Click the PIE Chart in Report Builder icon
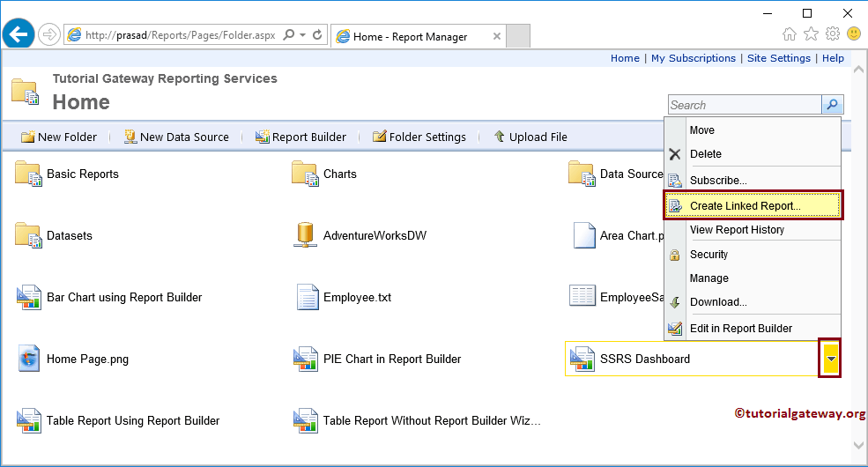 click(305, 359)
